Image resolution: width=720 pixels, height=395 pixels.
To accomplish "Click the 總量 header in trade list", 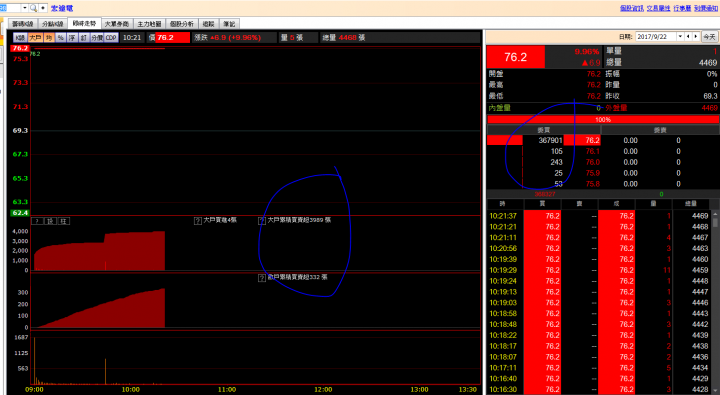I will coord(691,203).
